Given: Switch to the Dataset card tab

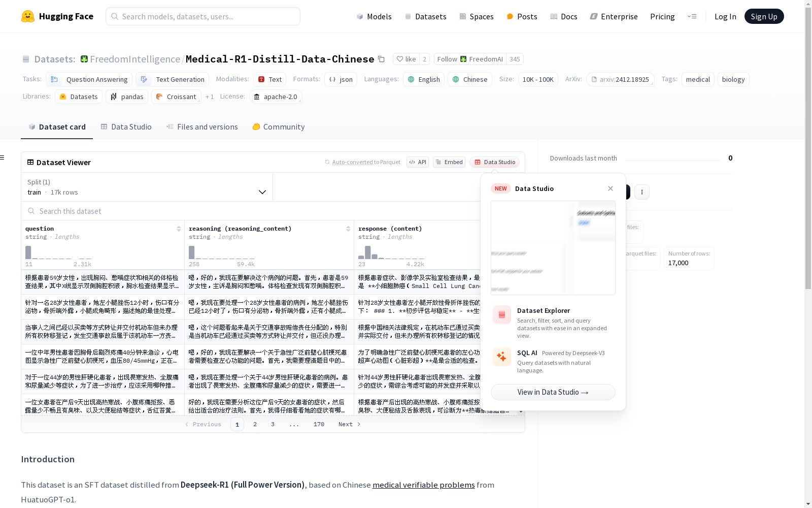Looking at the screenshot, I should (57, 127).
